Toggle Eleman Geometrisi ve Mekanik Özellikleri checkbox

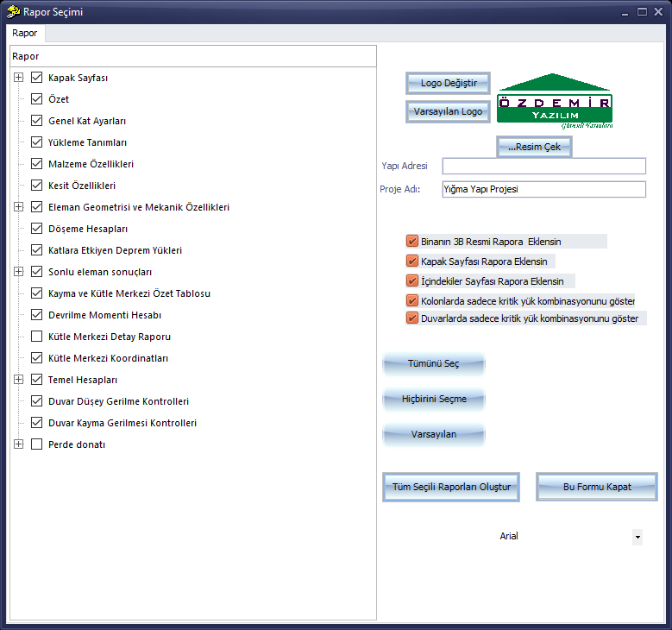point(37,207)
